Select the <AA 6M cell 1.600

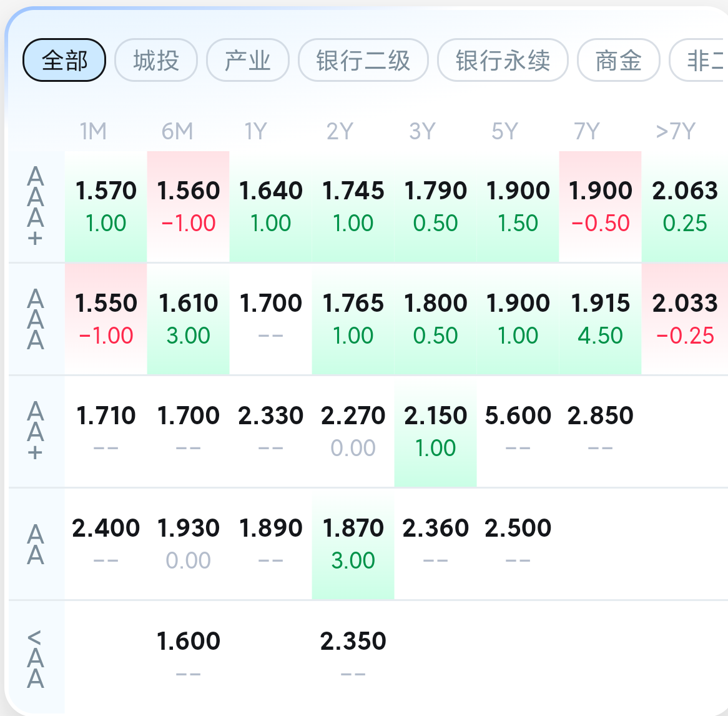point(188,657)
